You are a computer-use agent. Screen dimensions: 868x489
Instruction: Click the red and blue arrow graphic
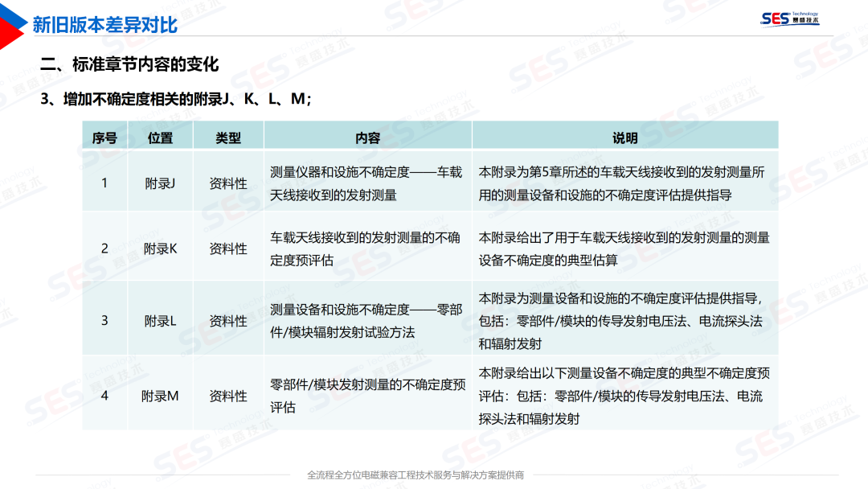(11, 24)
